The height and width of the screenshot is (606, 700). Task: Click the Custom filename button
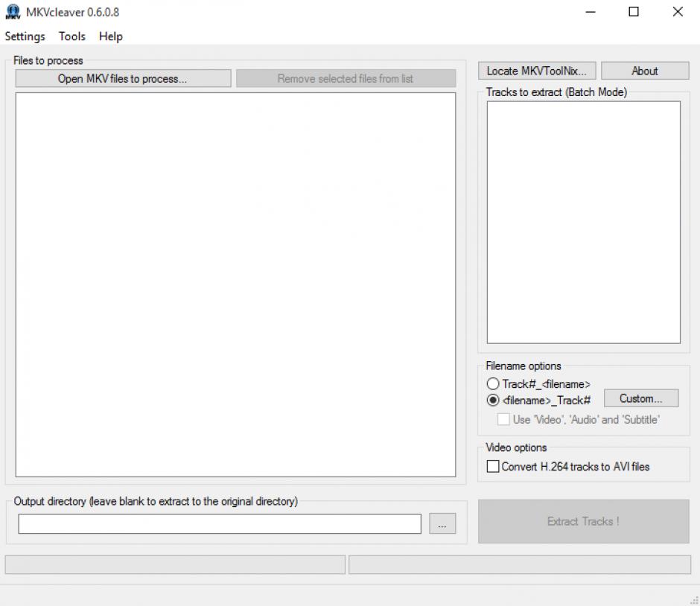pos(641,398)
